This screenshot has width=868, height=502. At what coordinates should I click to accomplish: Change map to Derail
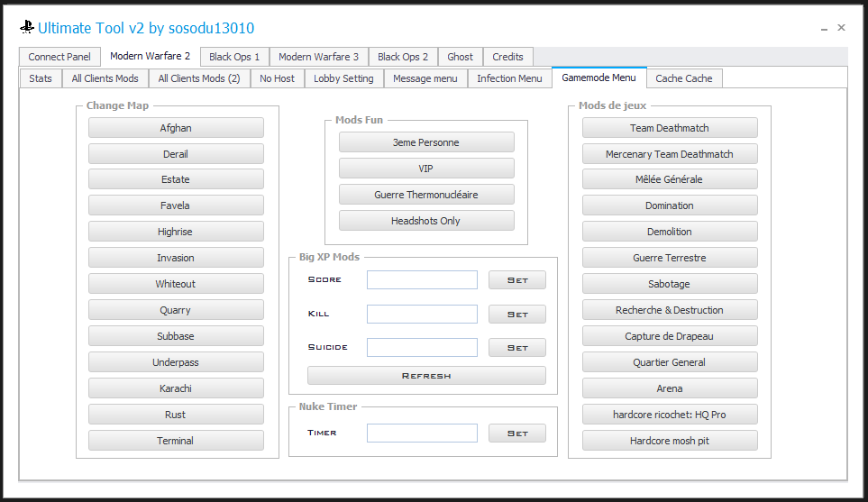pos(176,154)
